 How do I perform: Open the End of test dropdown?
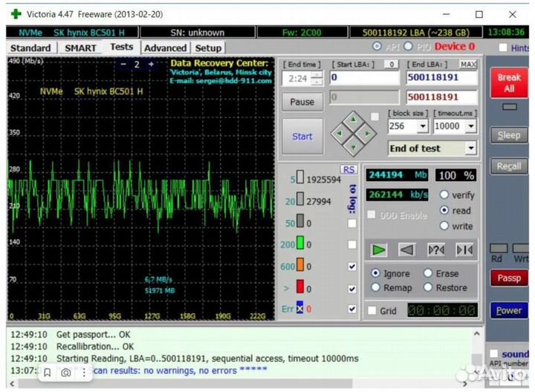pyautogui.click(x=470, y=148)
